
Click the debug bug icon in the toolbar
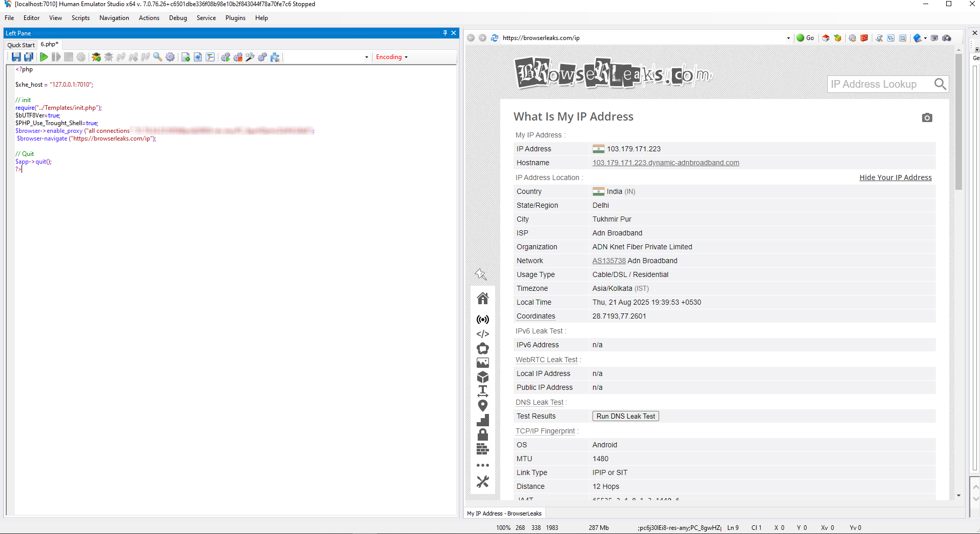pos(96,57)
